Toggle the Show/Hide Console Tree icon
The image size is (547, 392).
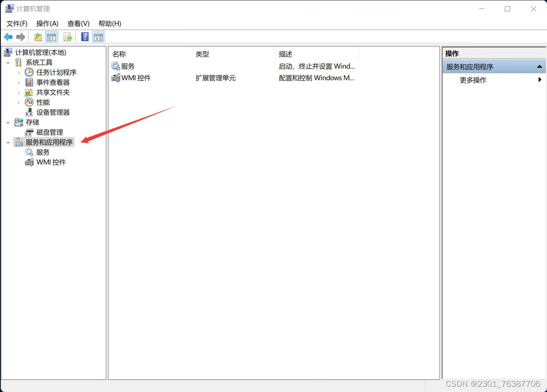[52, 37]
